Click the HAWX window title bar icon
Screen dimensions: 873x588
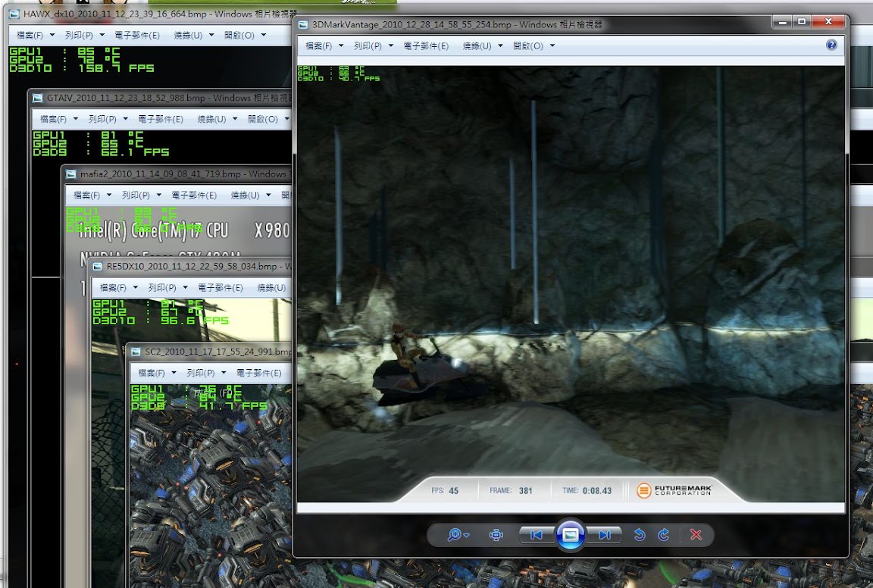click(14, 14)
